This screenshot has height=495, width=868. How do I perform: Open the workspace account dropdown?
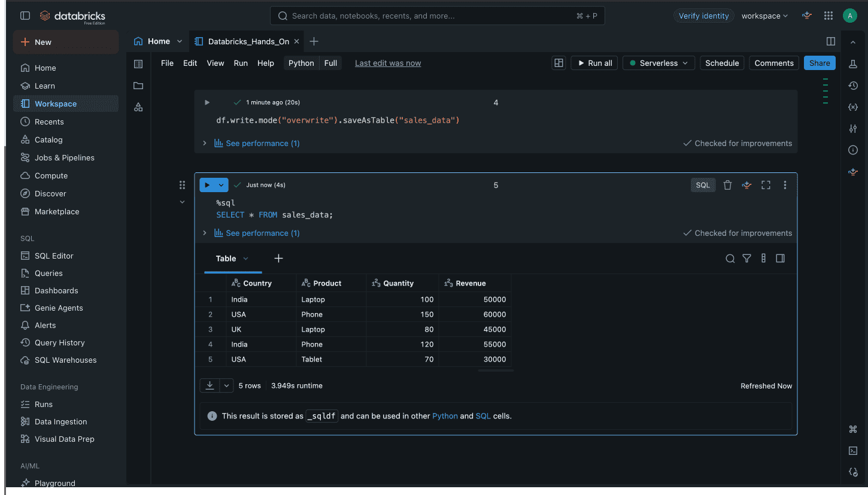pyautogui.click(x=764, y=16)
